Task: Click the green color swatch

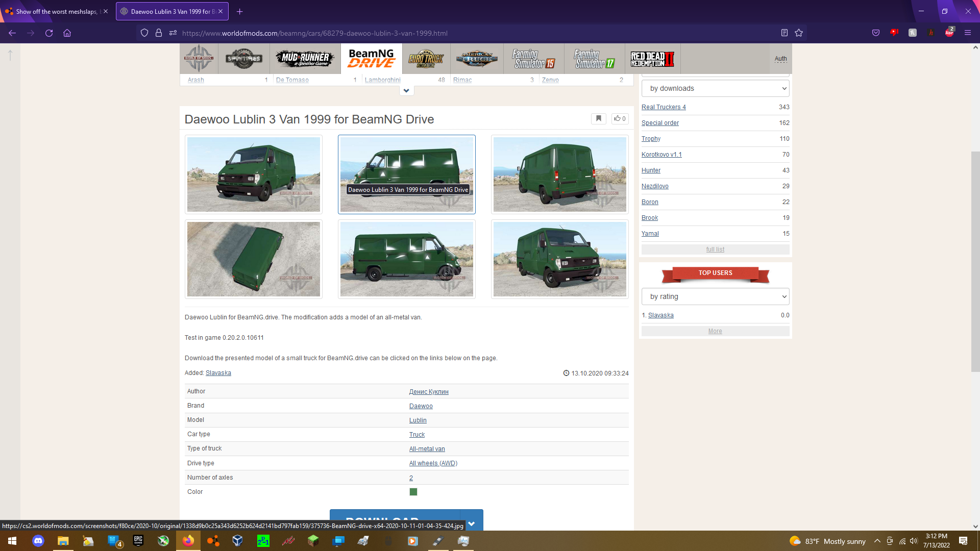Action: 413,492
